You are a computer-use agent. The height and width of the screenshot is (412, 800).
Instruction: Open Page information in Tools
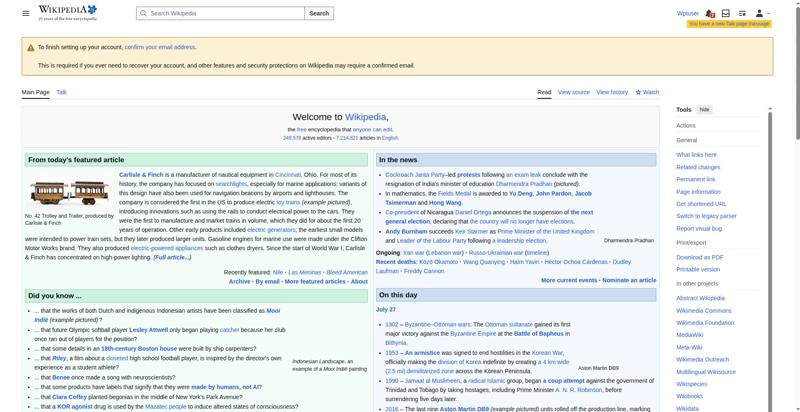[698, 192]
